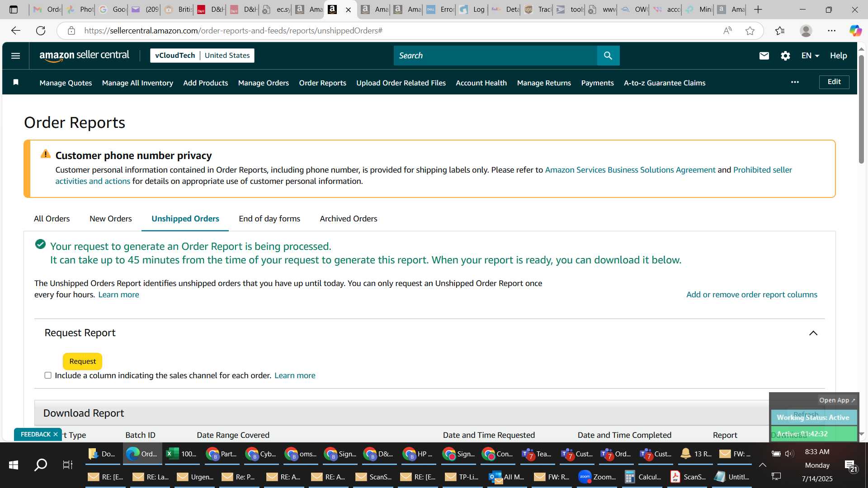
Task: Select the Unshipped Orders tab
Action: point(185,219)
